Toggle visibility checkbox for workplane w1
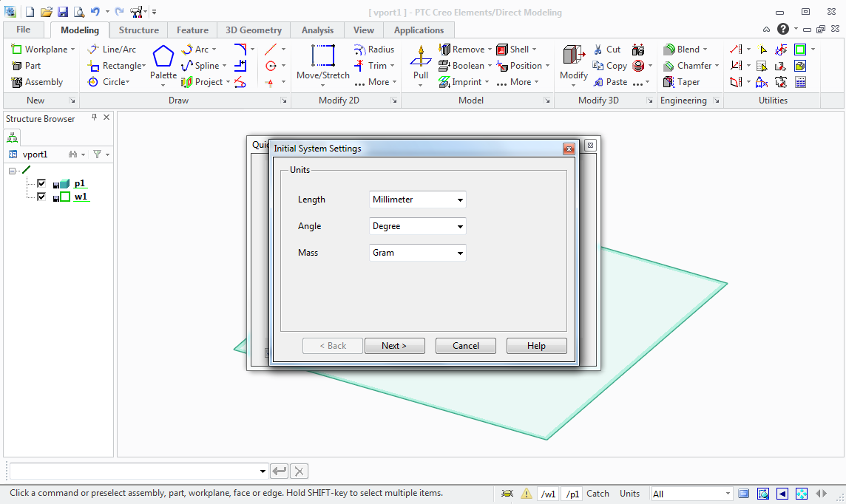The image size is (846, 504). pyautogui.click(x=41, y=197)
